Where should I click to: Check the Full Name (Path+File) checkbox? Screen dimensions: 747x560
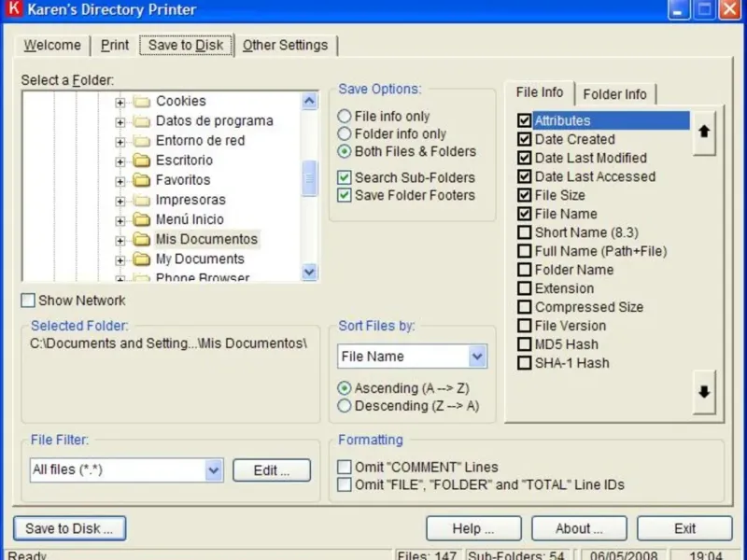click(524, 251)
